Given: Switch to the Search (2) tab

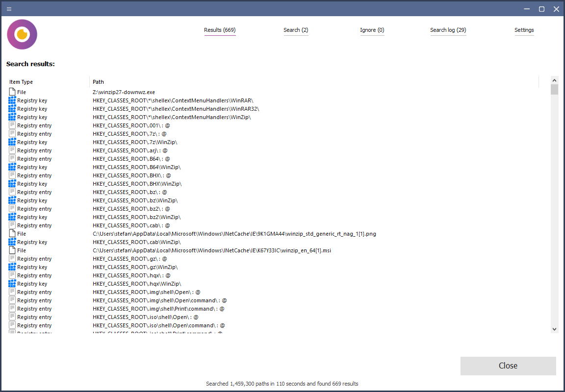Looking at the screenshot, I should click(296, 30).
